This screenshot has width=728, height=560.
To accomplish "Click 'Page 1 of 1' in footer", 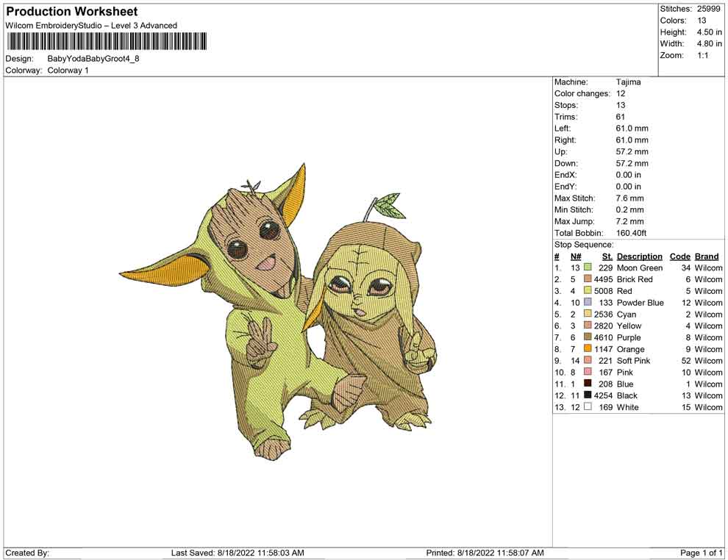I will pos(701,553).
